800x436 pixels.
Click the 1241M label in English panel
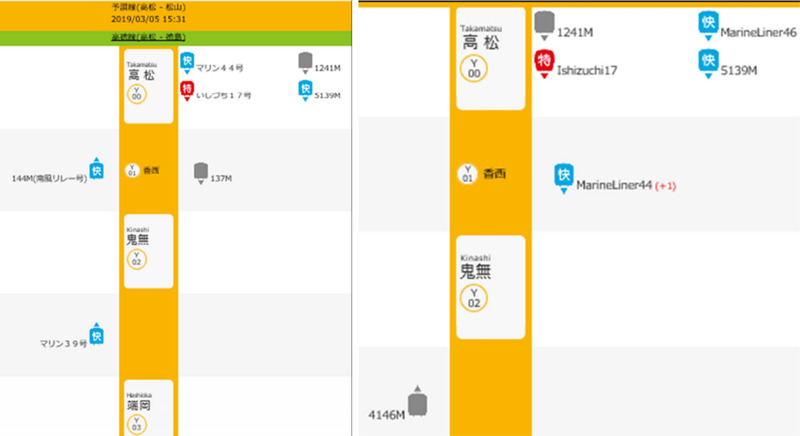[x=575, y=33]
